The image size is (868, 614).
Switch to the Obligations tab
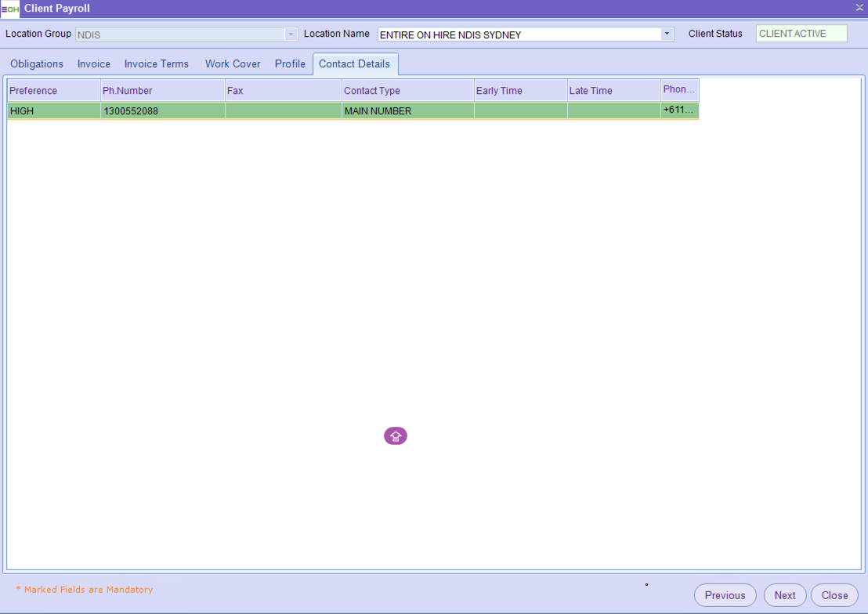tap(37, 64)
